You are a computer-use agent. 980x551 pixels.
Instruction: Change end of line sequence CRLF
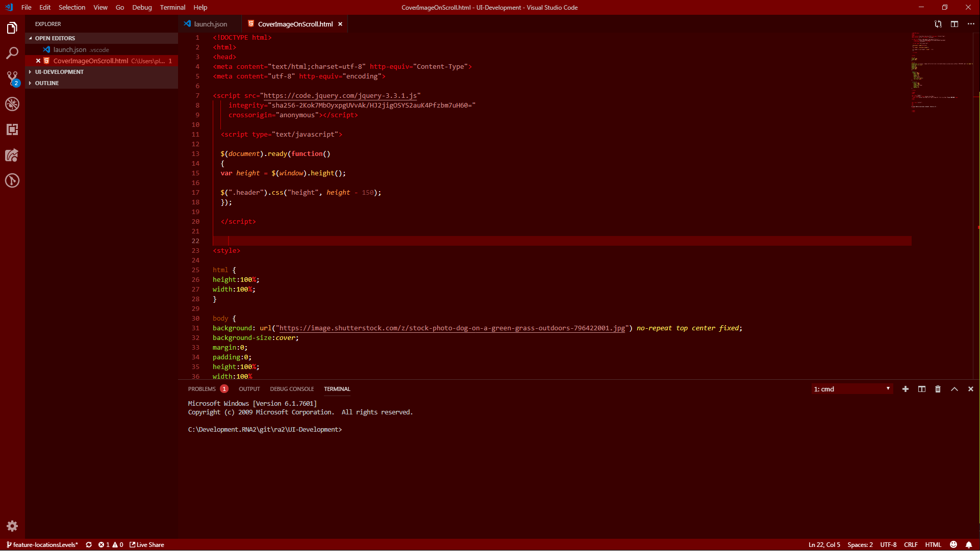pyautogui.click(x=911, y=545)
